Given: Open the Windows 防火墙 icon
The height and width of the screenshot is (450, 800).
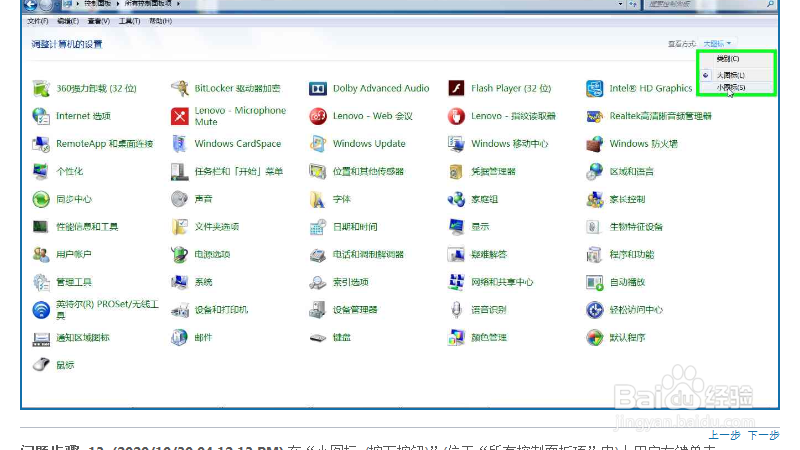Looking at the screenshot, I should tap(594, 144).
